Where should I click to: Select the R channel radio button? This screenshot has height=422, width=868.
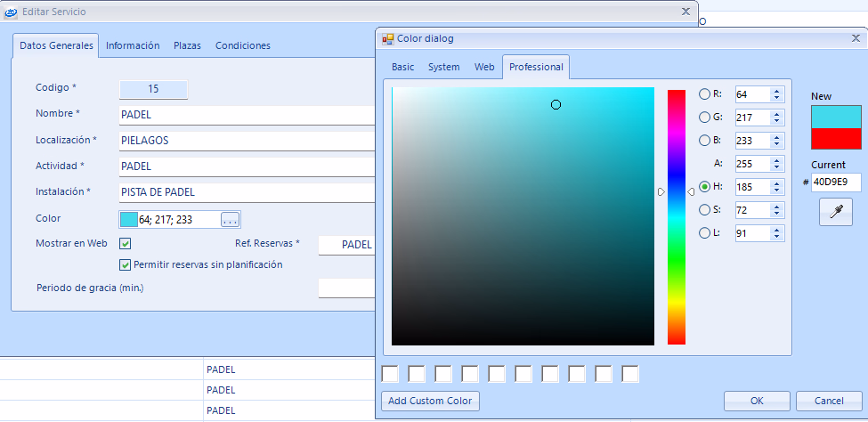705,94
